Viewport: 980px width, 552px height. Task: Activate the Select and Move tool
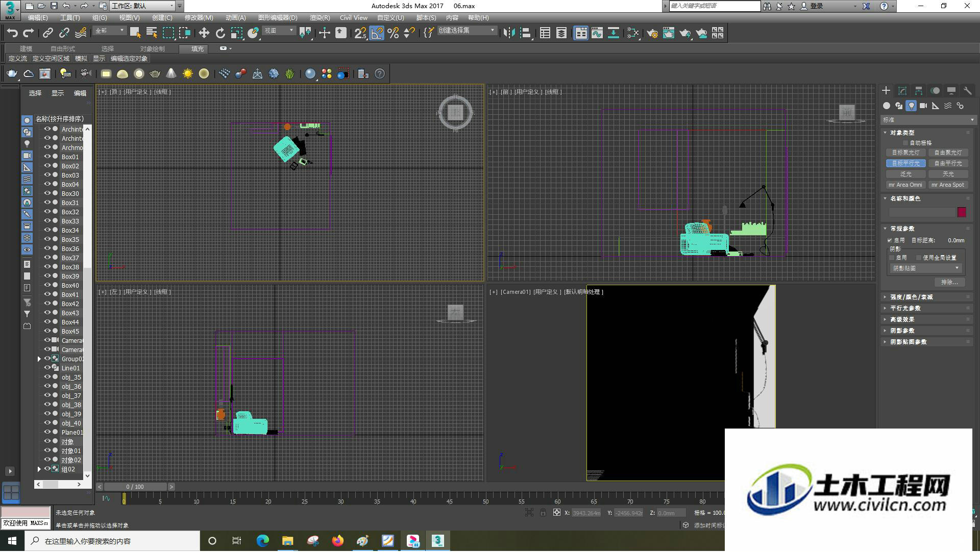pyautogui.click(x=204, y=33)
